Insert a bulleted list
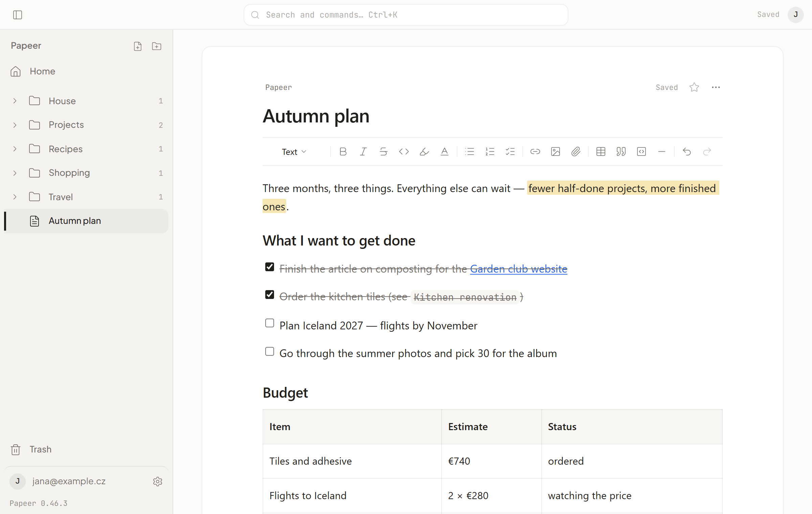Viewport: 812px width, 514px height. 470,151
